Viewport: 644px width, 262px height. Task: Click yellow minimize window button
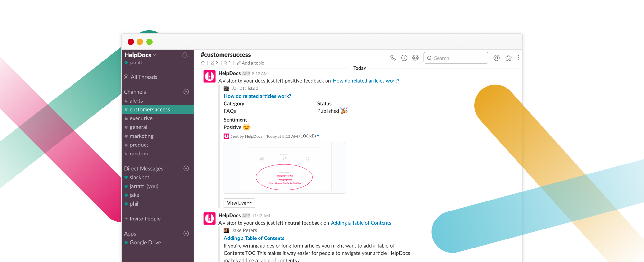140,42
